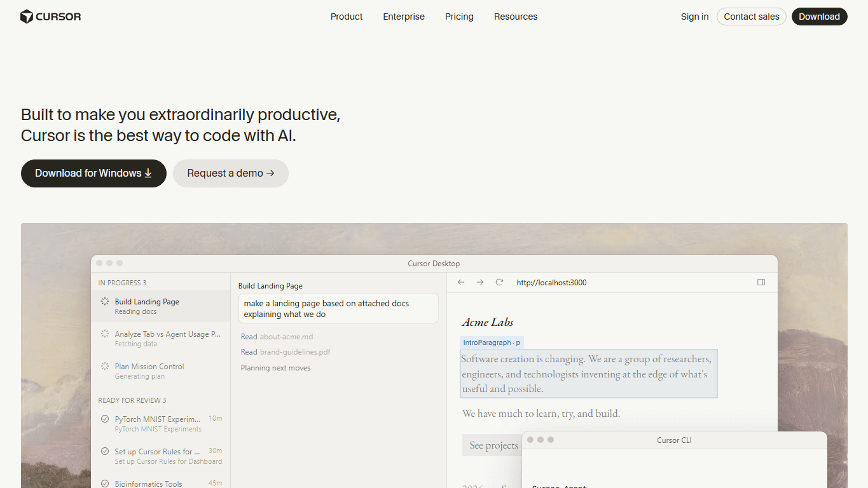868x488 pixels.
Task: Click the Read brand-guidelines.pdf step
Action: pos(286,352)
